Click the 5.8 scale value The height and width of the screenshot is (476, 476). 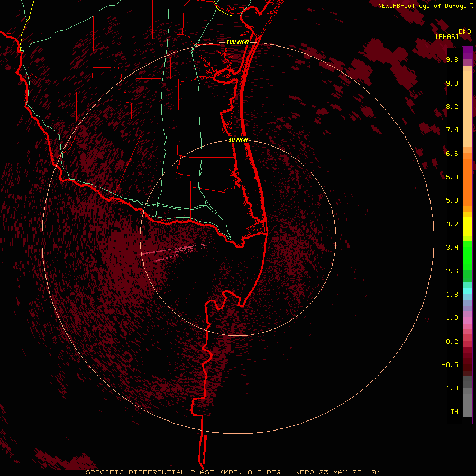pyautogui.click(x=452, y=177)
